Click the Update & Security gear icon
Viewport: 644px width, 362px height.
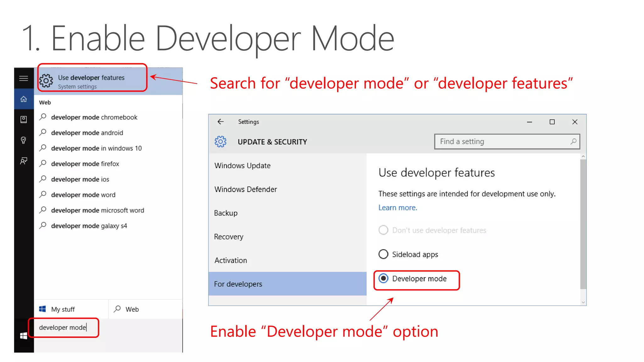pos(220,142)
